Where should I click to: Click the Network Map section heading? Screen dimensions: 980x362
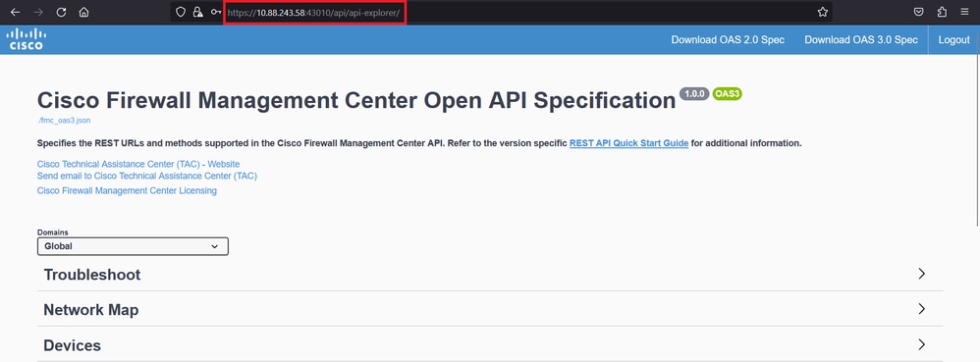(90, 310)
